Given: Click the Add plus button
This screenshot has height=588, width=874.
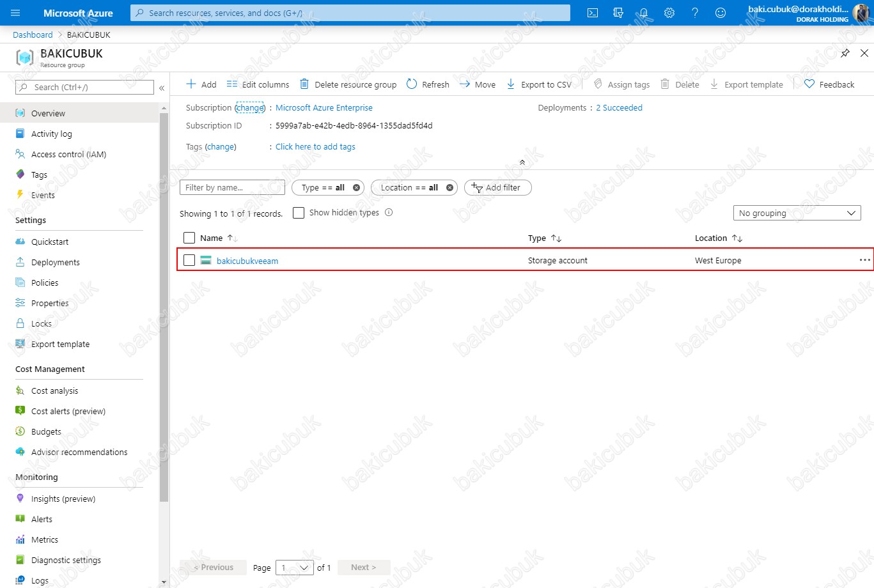Looking at the screenshot, I should click(201, 84).
